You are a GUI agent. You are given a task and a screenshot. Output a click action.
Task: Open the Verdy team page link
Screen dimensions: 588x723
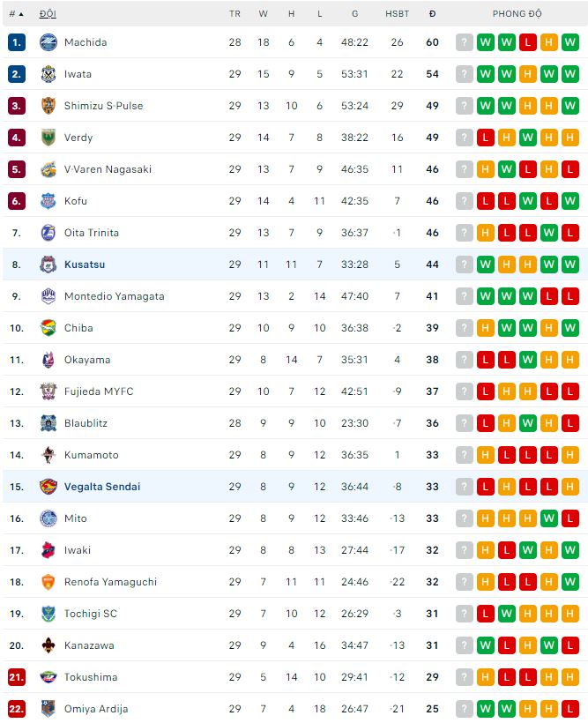coord(78,138)
